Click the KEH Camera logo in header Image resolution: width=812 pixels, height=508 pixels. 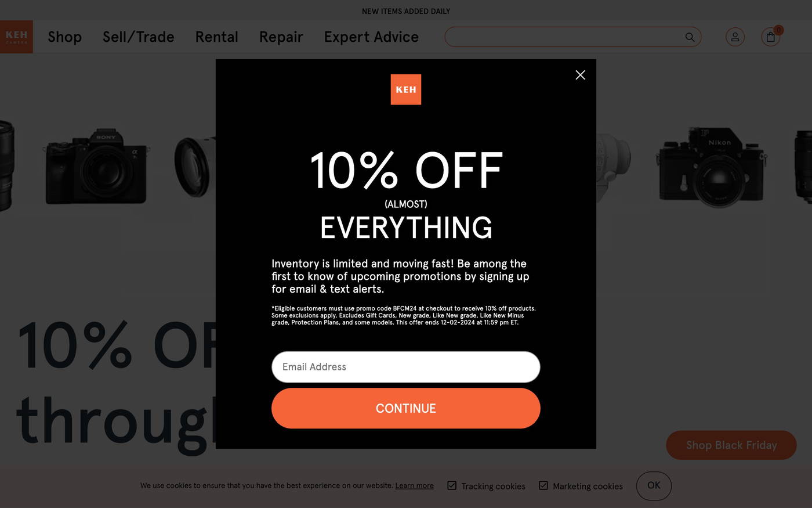16,37
